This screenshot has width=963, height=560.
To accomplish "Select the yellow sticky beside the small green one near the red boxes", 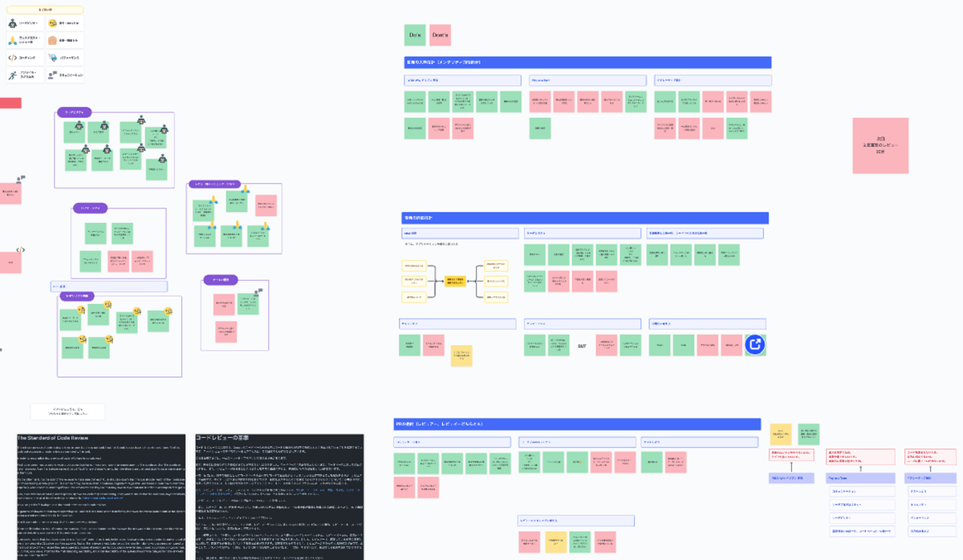I will (781, 434).
